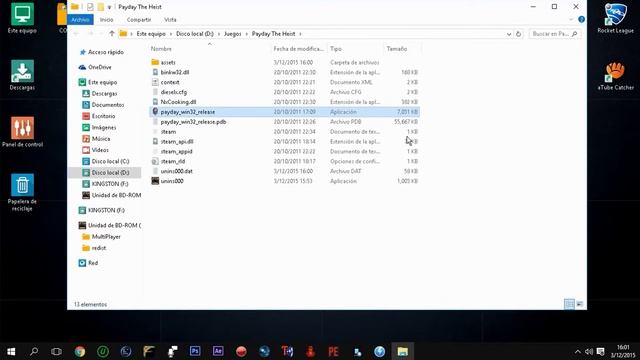The width and height of the screenshot is (640, 360).
Task: Select NxCooking.dll file
Action: (178, 102)
